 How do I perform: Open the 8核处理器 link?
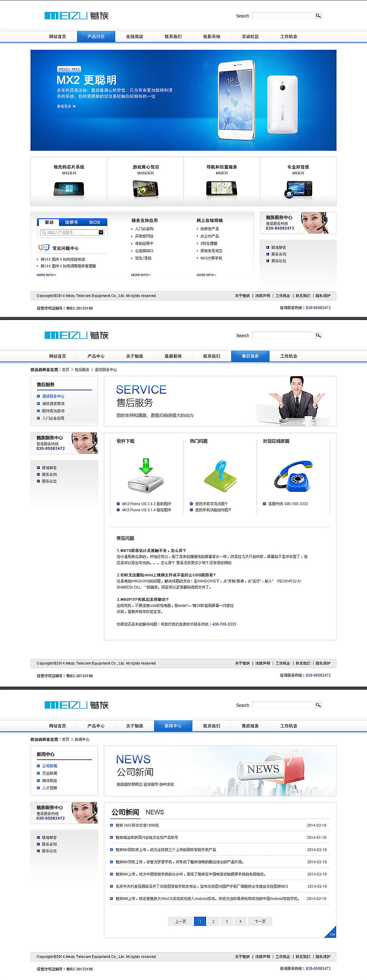pyautogui.click(x=209, y=244)
